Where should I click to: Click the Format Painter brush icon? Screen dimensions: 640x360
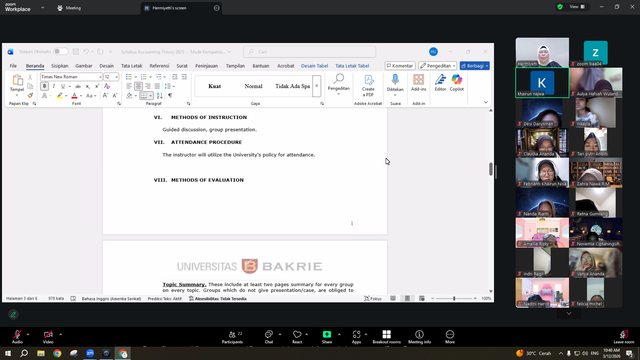click(x=30, y=96)
